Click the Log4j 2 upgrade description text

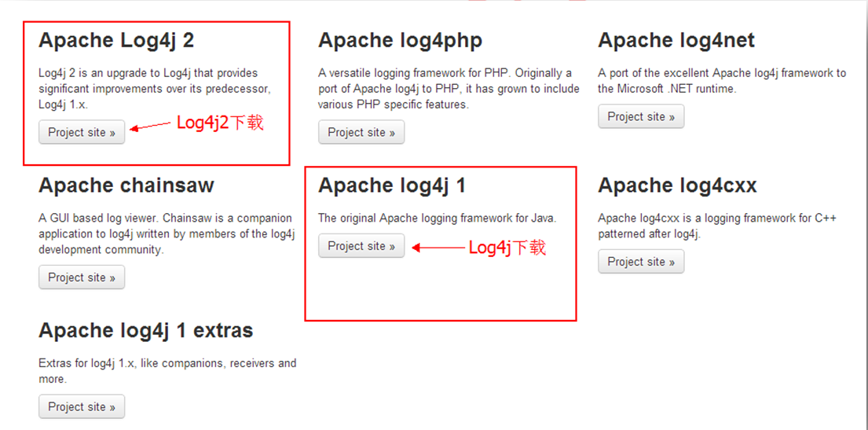pos(155,89)
